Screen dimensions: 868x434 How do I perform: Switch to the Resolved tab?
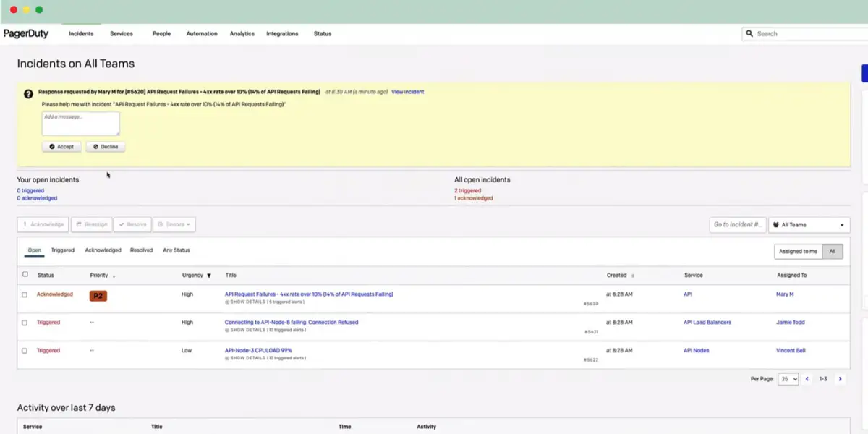[142, 250]
